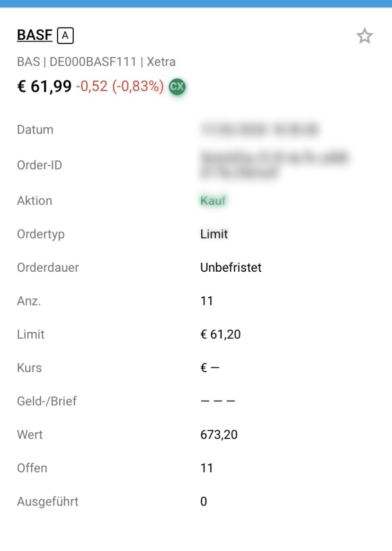
Task: Click the Kurs value € —
Action: click(210, 368)
